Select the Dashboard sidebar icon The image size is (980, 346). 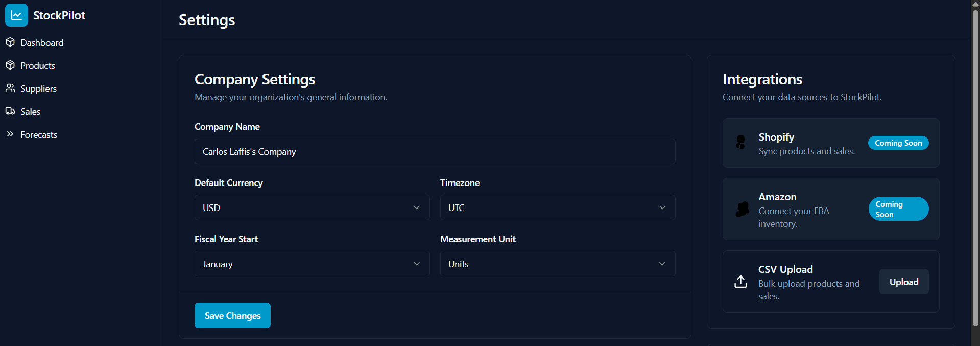pyautogui.click(x=10, y=42)
